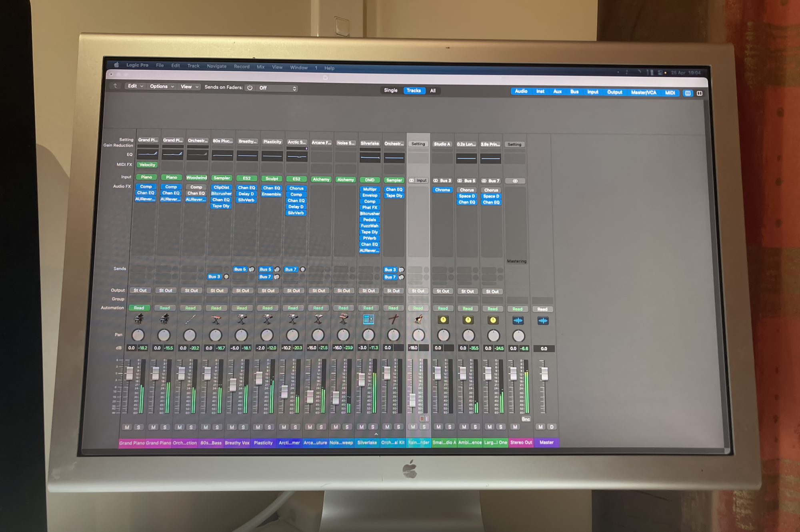The width and height of the screenshot is (800, 532).
Task: Solo the Plasticity channel
Action: pos(269,427)
